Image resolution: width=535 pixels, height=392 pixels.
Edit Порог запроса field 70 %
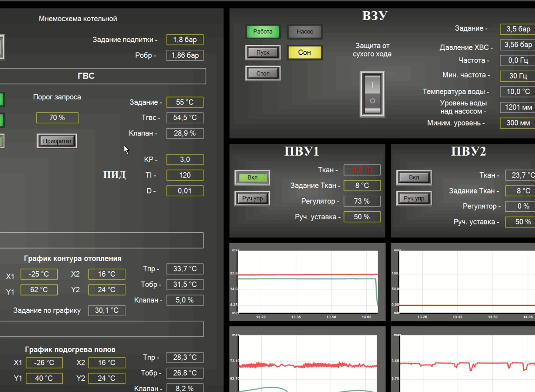[x=57, y=118]
